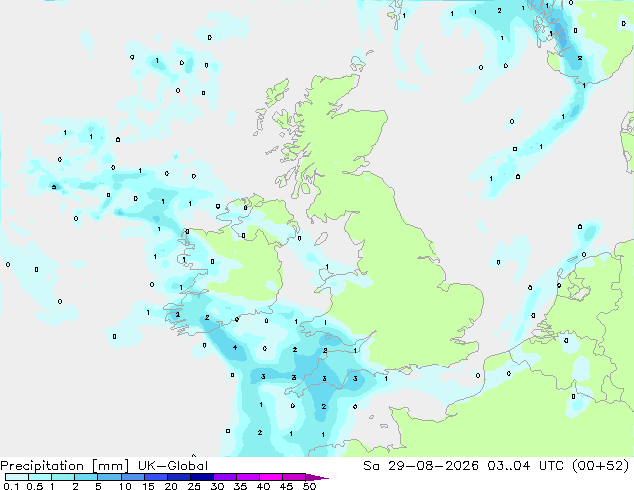Click the '50' legend label
634x490 pixels.
click(x=309, y=486)
